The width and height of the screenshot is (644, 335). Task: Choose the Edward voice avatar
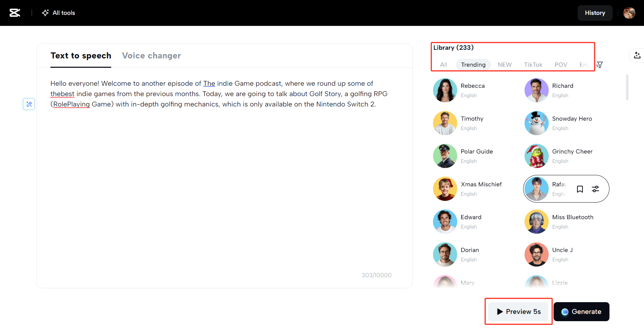[445, 222]
